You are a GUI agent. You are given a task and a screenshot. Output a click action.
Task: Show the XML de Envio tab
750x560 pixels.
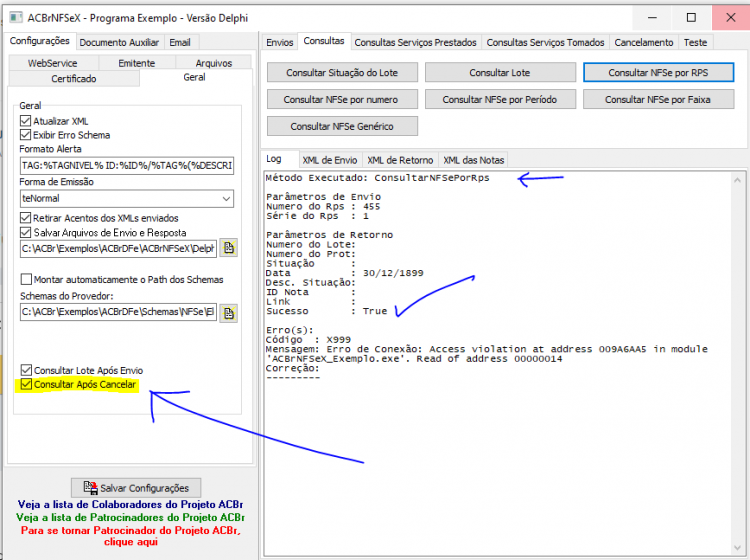point(330,160)
